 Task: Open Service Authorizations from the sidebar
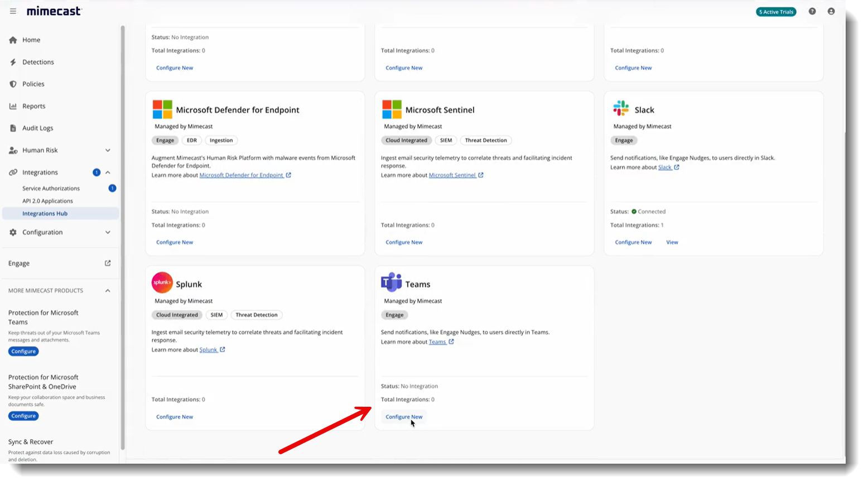[51, 188]
